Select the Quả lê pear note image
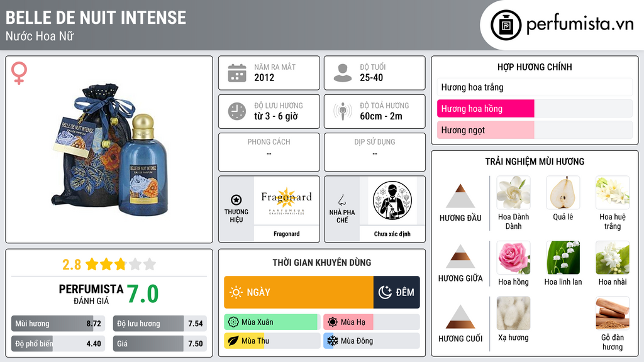Screen dimensions: 644x362 tap(563, 192)
